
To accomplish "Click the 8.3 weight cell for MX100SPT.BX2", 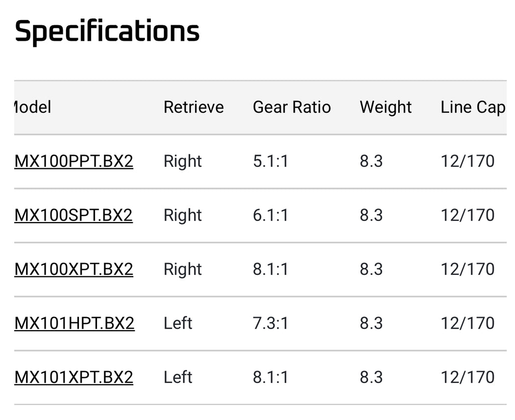I will point(371,215).
